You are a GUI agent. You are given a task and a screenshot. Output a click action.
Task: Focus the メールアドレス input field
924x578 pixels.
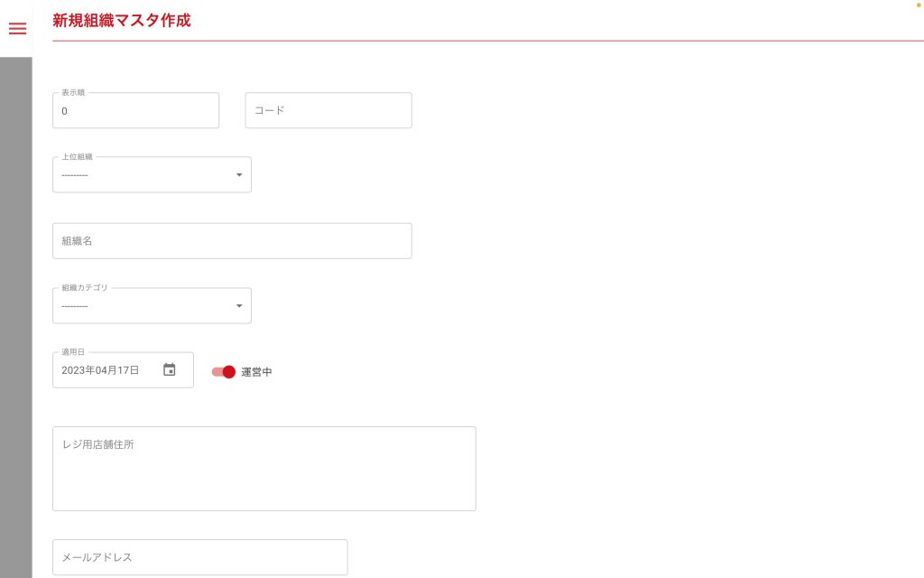pyautogui.click(x=199, y=557)
